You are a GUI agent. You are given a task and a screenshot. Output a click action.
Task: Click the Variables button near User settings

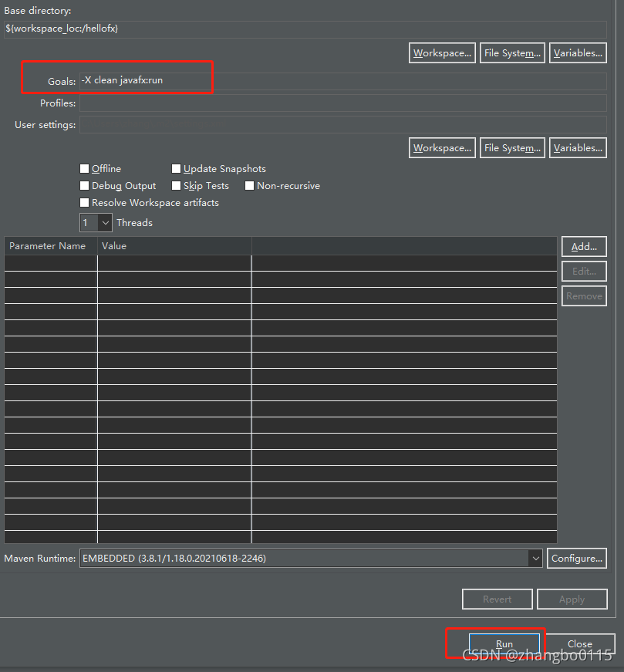pos(578,147)
